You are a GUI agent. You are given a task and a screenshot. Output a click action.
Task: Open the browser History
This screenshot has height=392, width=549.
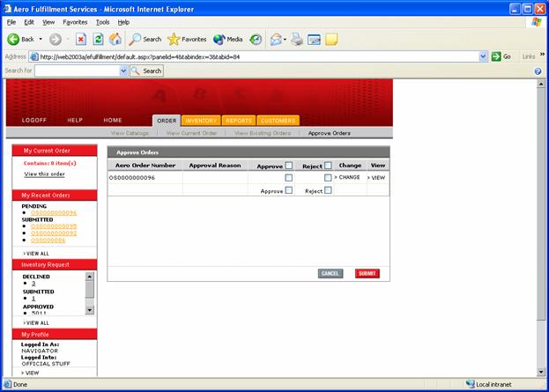pyautogui.click(x=256, y=40)
